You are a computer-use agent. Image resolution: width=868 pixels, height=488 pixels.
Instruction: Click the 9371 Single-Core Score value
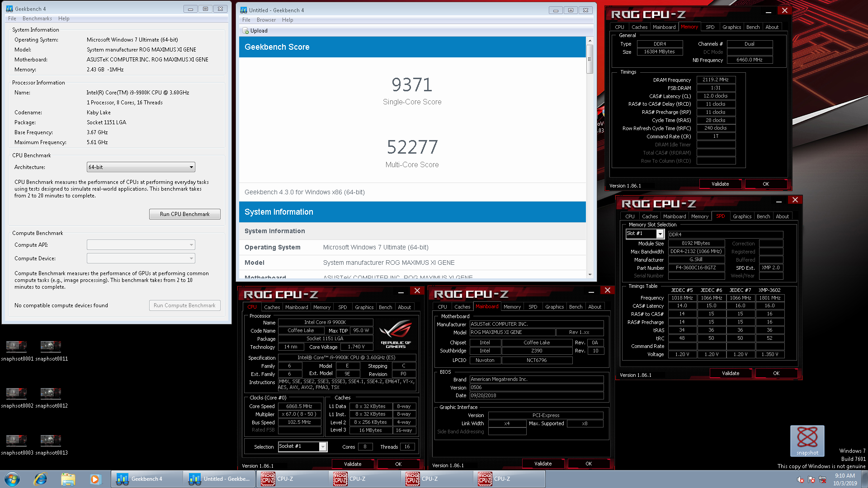pos(412,85)
